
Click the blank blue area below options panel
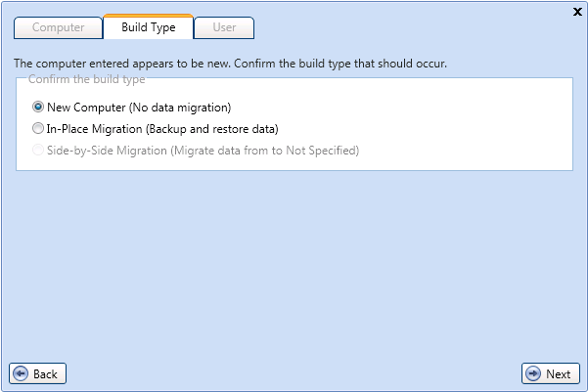point(294,262)
